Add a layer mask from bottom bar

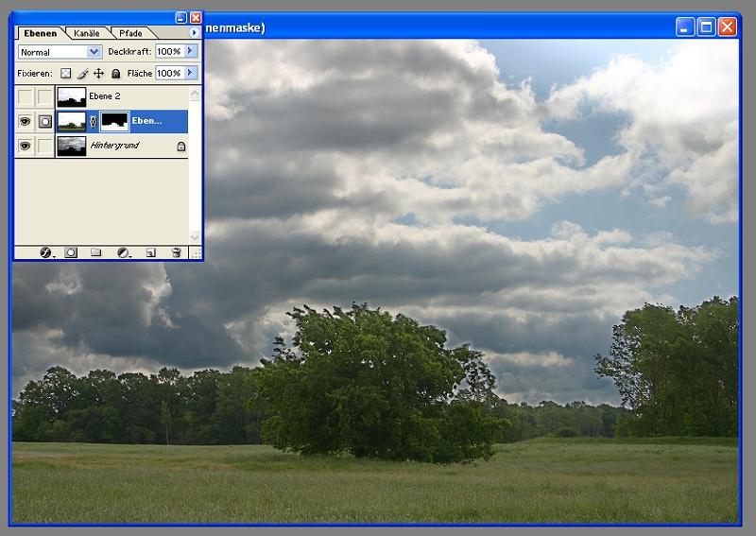(x=71, y=252)
